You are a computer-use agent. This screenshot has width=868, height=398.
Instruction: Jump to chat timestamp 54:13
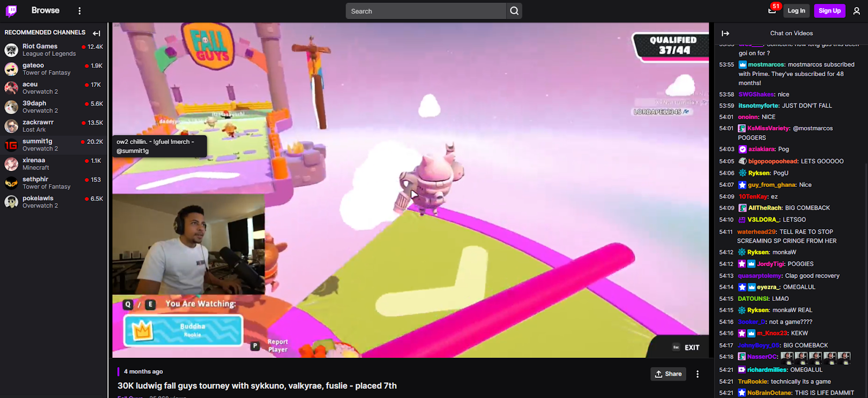pyautogui.click(x=726, y=276)
